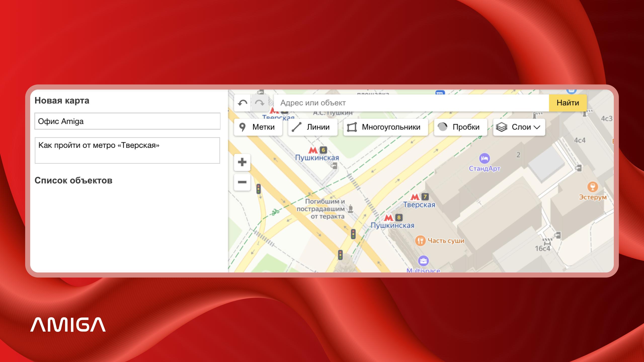Select the Метки placemark tool

(258, 127)
